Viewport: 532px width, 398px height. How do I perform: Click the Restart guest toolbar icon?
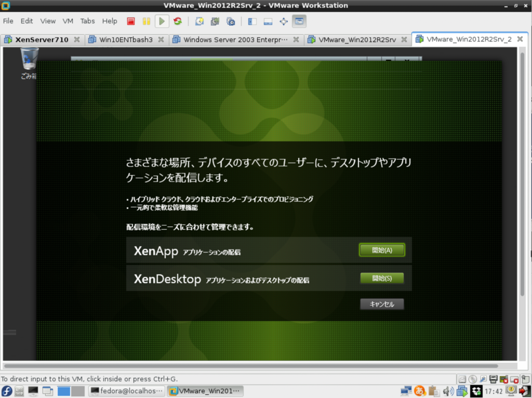click(x=178, y=21)
